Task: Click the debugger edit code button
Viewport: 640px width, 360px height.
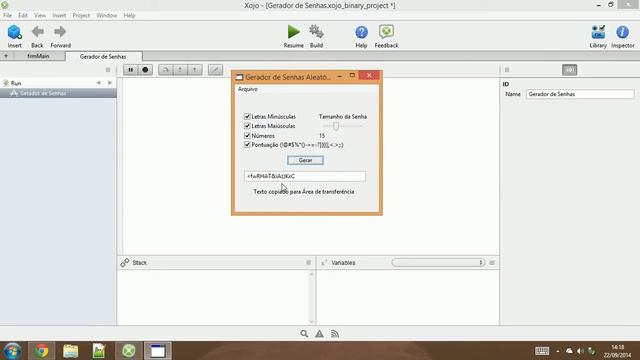Action: click(x=216, y=70)
